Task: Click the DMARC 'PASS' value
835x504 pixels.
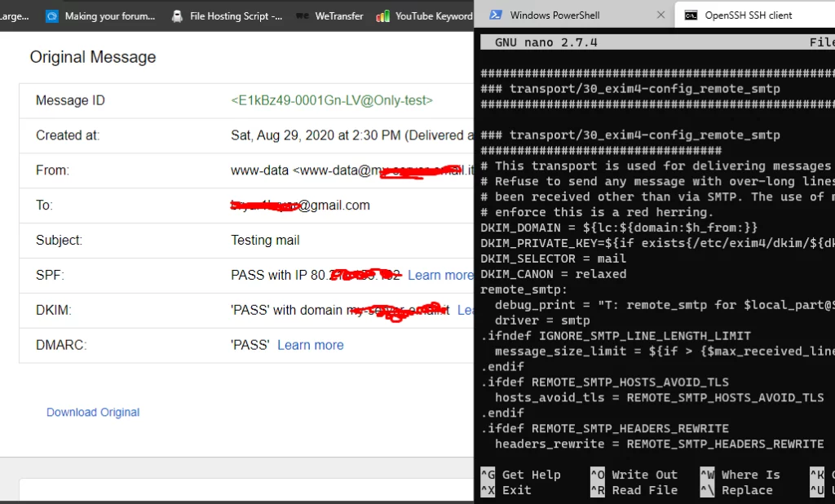Action: 250,345
